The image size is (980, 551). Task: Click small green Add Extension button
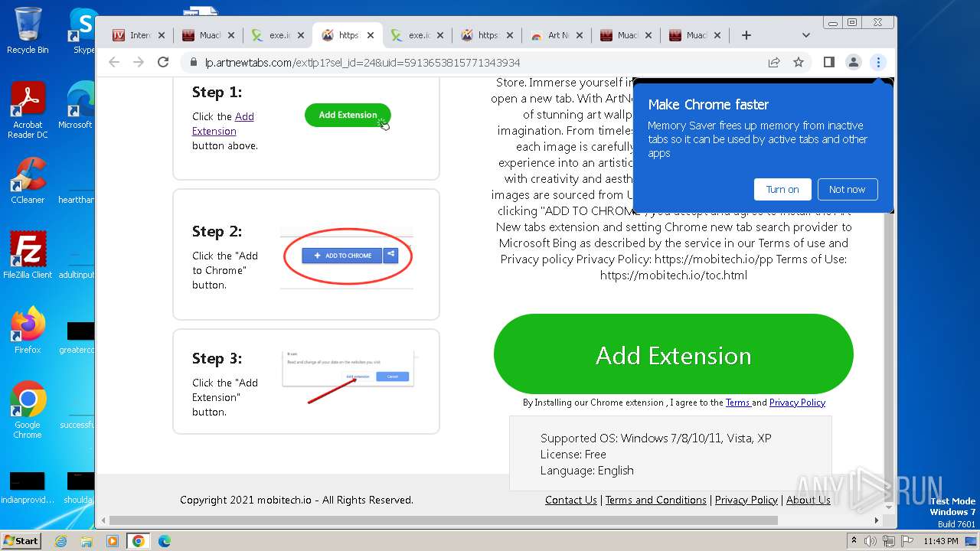point(348,115)
